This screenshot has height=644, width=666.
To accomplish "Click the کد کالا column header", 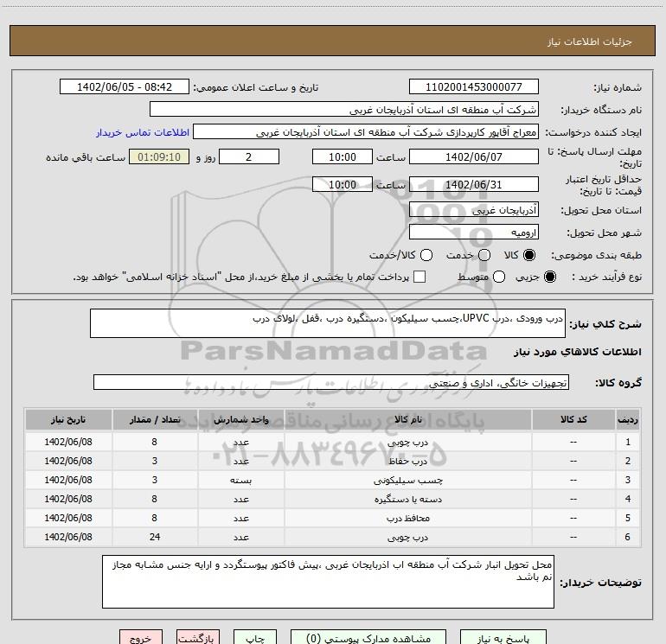I will (573, 420).
